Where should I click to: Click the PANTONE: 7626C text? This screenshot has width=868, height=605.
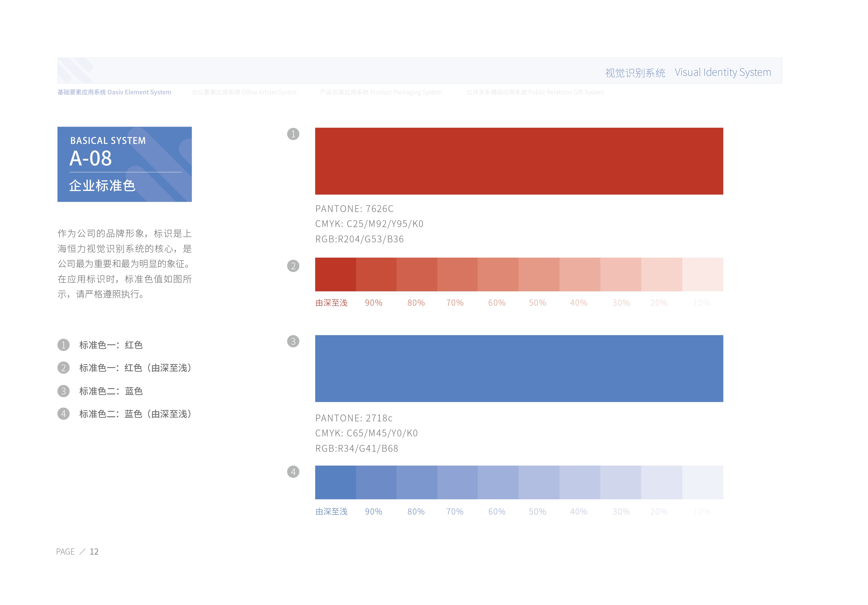click(x=355, y=209)
